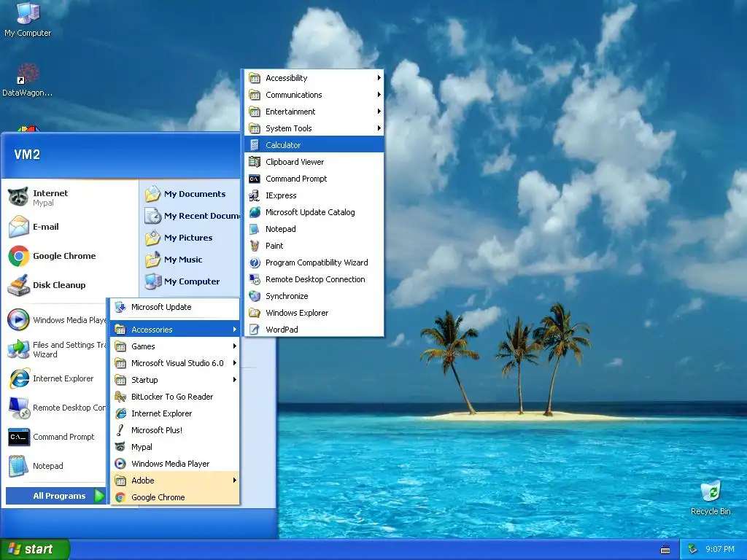Click the IExpress icon
The width and height of the screenshot is (747, 560).
[x=255, y=195]
